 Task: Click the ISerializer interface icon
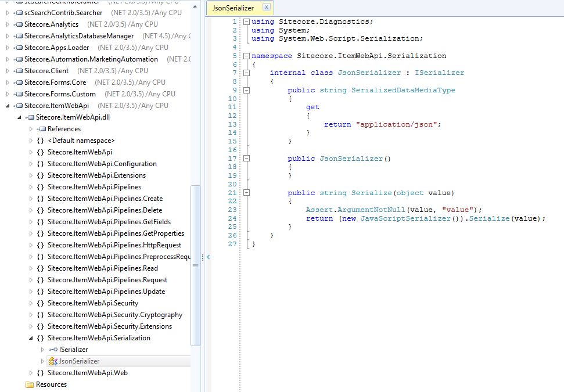click(x=53, y=350)
